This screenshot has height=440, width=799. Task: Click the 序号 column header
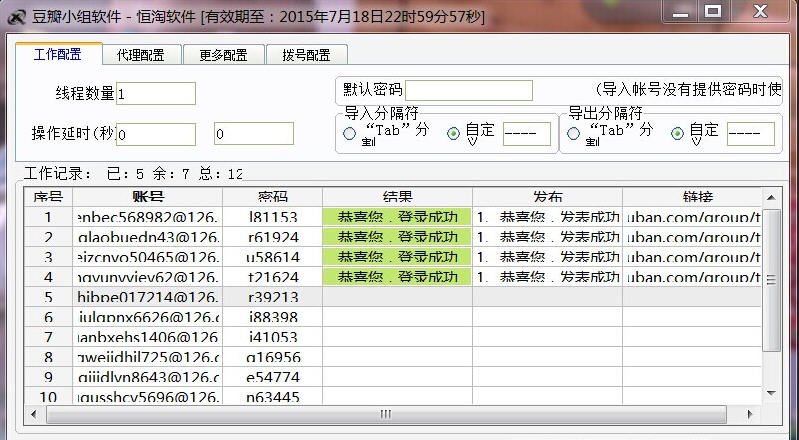[x=48, y=197]
